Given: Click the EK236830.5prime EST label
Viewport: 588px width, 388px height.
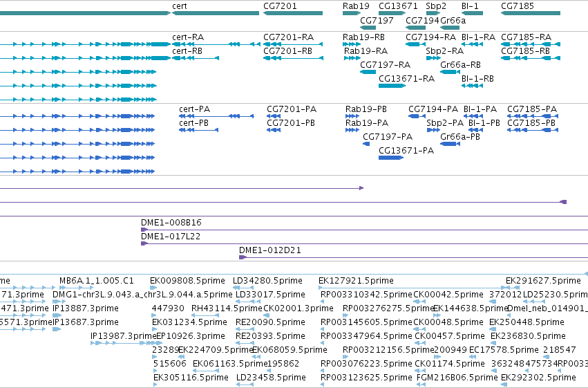Looking at the screenshot, I should (x=528, y=336).
